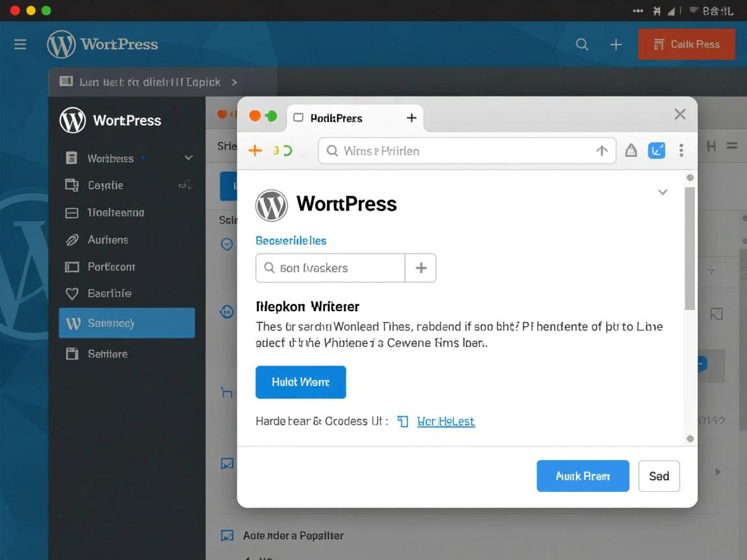Select the pen icon beside Aurhens in sidebar

point(73,240)
